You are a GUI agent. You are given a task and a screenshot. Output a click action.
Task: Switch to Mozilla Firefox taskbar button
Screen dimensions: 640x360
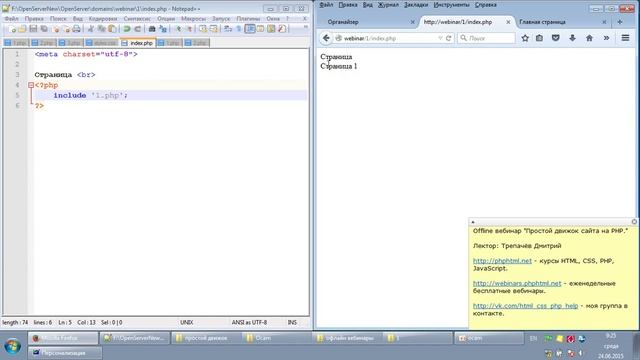[63, 338]
